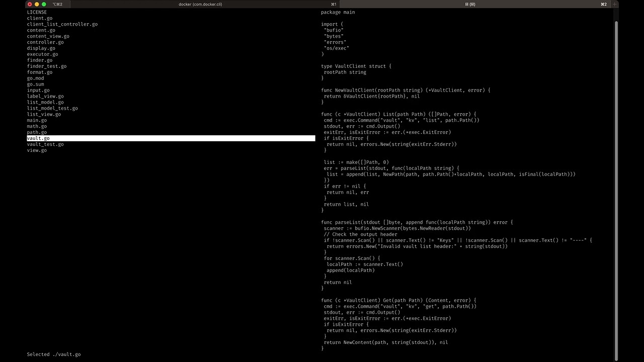Click the 'list := make([]Path, 0)' line

point(356,162)
